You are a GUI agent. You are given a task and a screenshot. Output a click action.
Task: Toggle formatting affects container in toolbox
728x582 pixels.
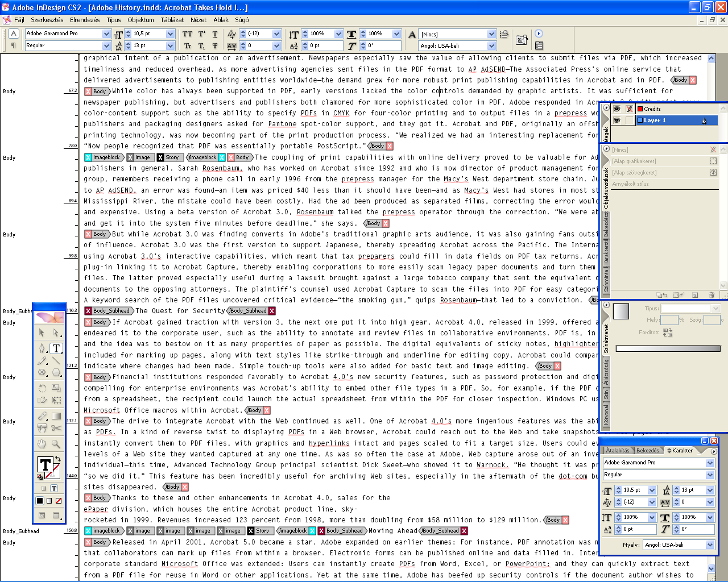44,488
